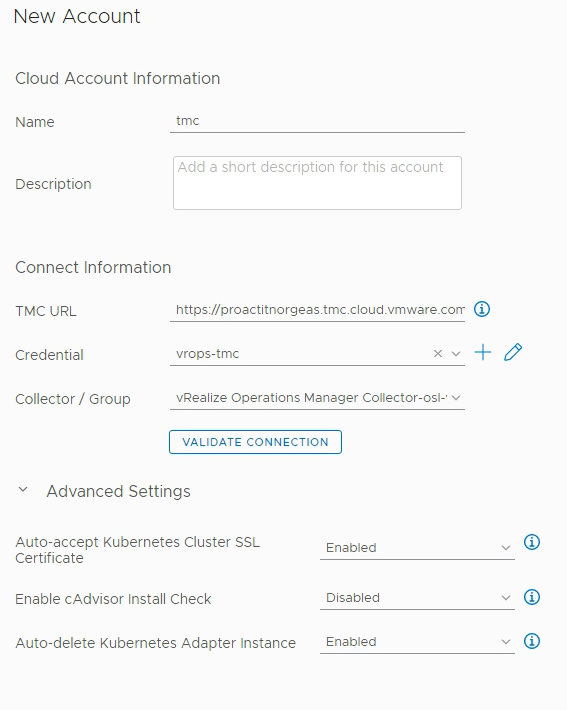
Task: Open the Credential dropdown arrow
Action: [456, 354]
